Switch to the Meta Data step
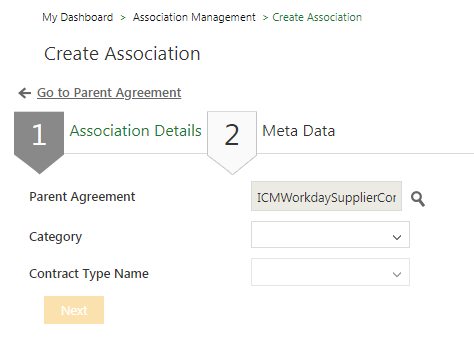The image size is (474, 362). point(299,131)
